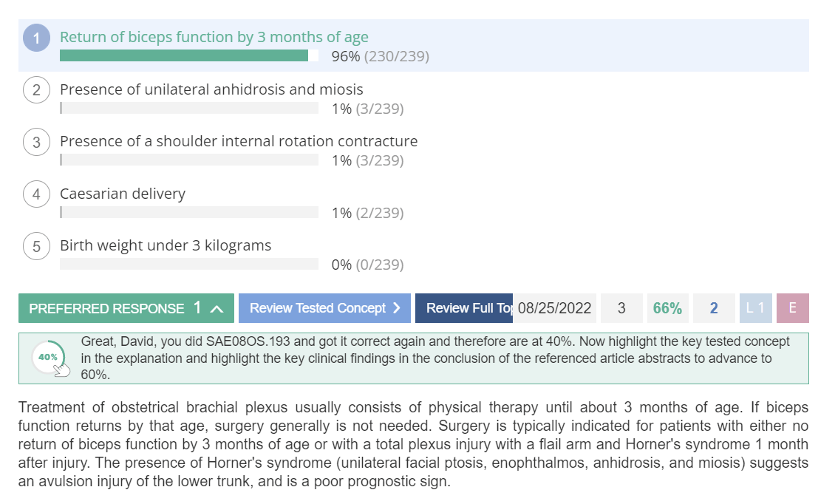Select answer choice number 1 circle
Viewport: 818px width, 504px height.
tap(36, 38)
